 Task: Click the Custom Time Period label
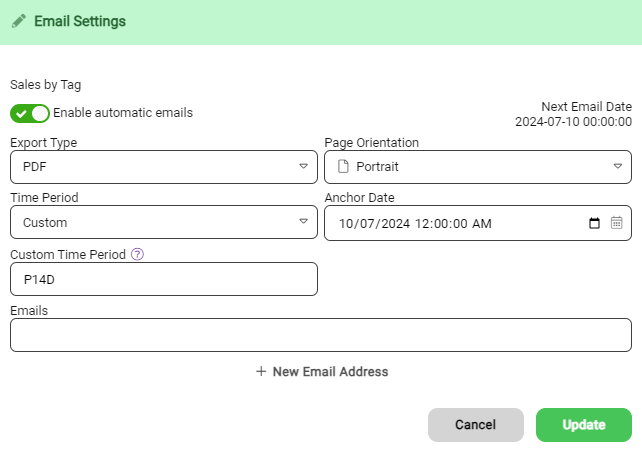point(68,254)
